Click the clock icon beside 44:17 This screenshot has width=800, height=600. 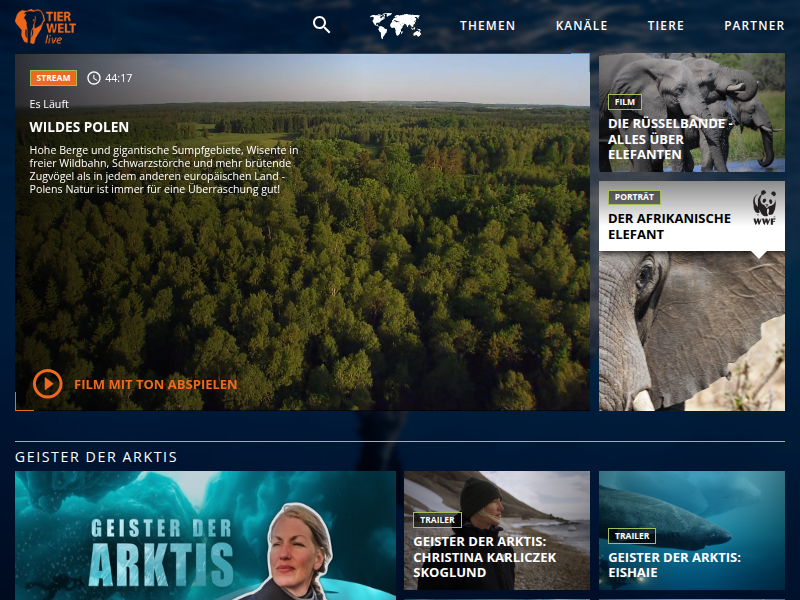(x=94, y=78)
